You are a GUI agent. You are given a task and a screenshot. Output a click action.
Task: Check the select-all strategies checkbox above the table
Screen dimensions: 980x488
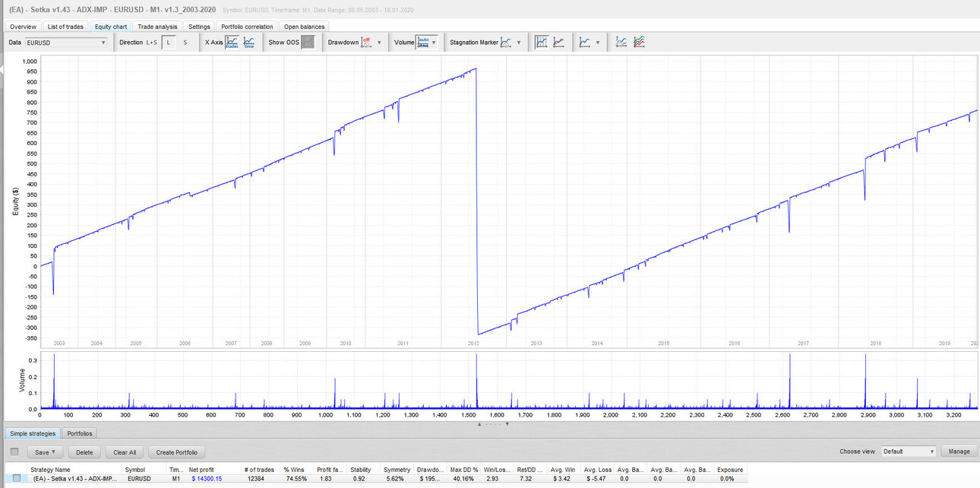[14, 452]
